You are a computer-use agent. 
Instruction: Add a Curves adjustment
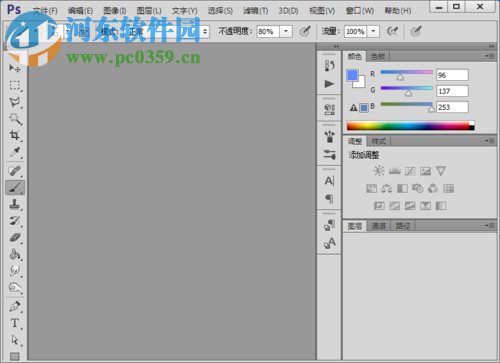point(410,171)
